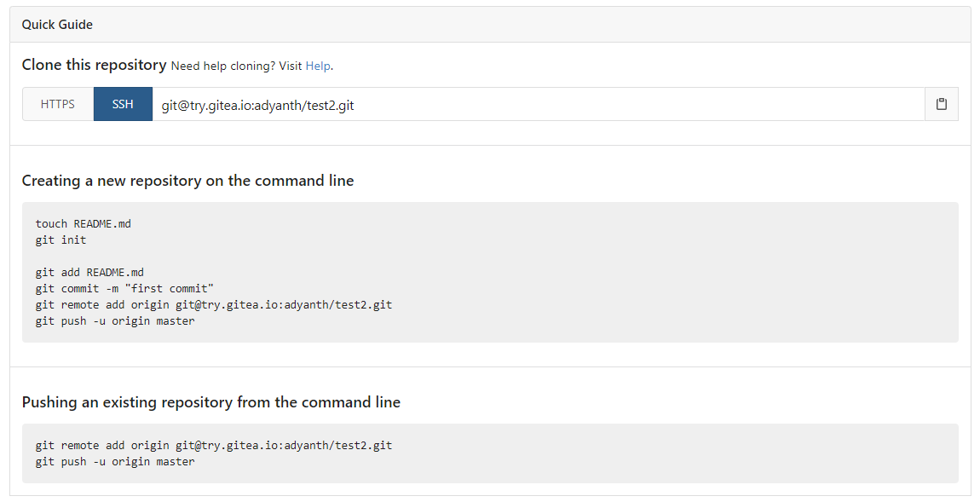Click the Quick Guide header

tap(57, 25)
